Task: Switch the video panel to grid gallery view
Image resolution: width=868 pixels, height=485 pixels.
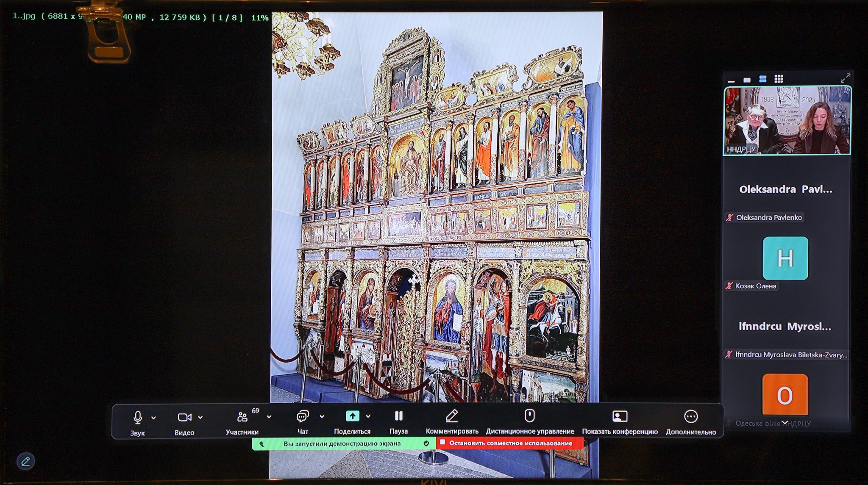Action: (x=779, y=79)
